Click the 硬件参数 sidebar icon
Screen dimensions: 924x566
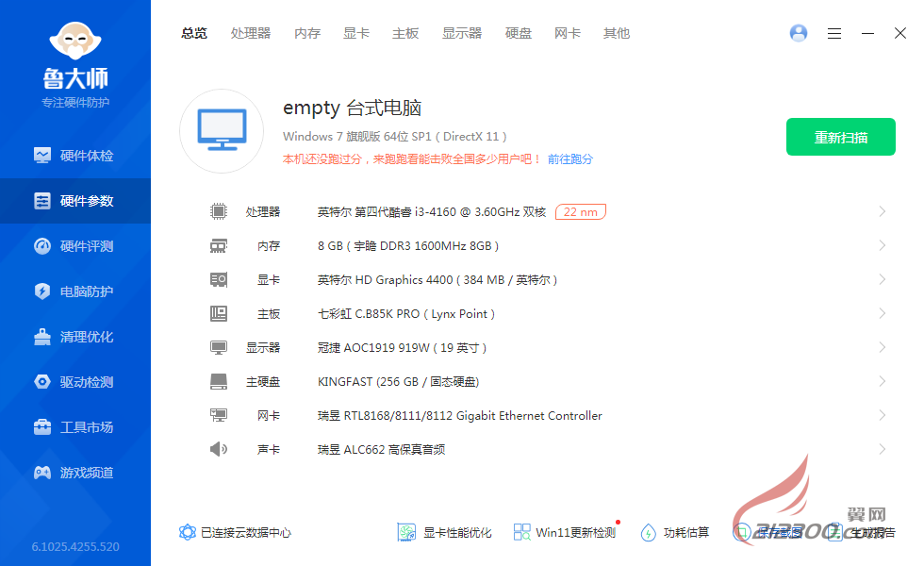[x=42, y=201]
